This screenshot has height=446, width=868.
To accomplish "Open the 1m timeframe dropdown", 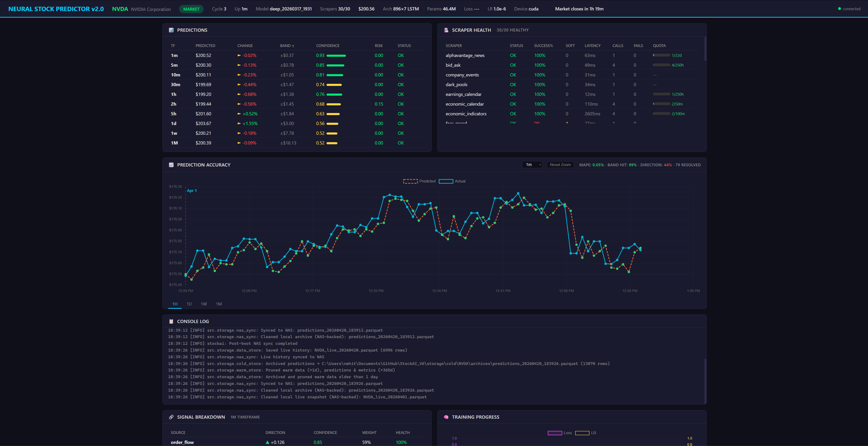I will click(532, 164).
